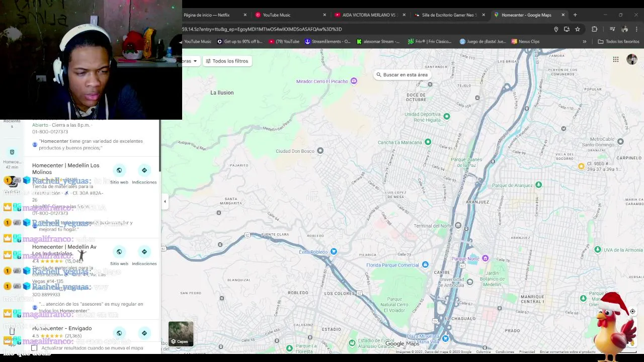Close the Netflix tab
This screenshot has width=644, height=362.
tap(245, 15)
